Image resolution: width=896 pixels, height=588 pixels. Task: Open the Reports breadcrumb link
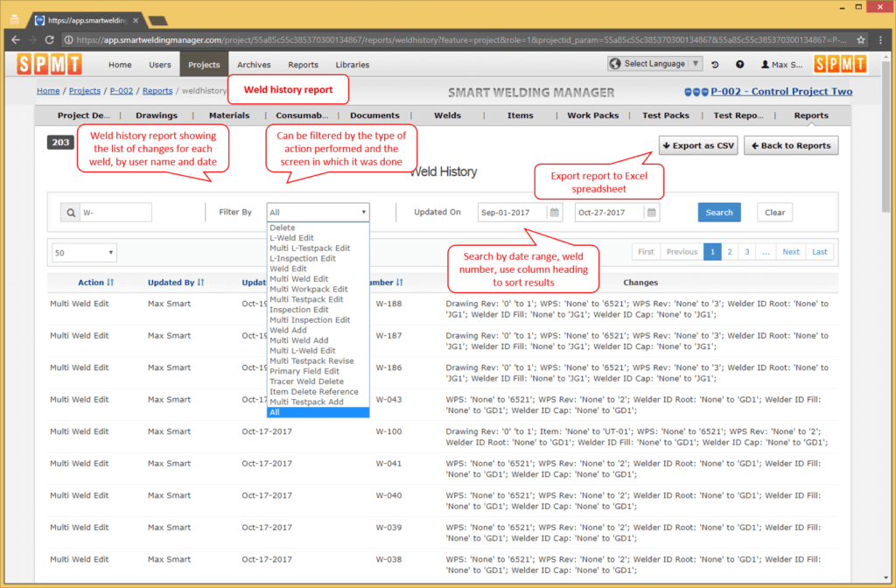(x=157, y=90)
